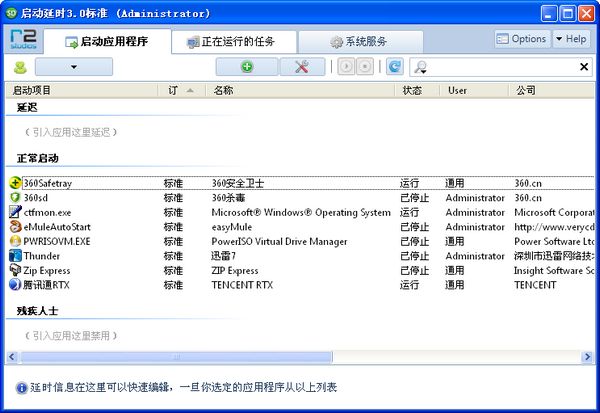This screenshot has height=413, width=600.
Task: Switch to 启动应用程序 tab
Action: [x=107, y=41]
